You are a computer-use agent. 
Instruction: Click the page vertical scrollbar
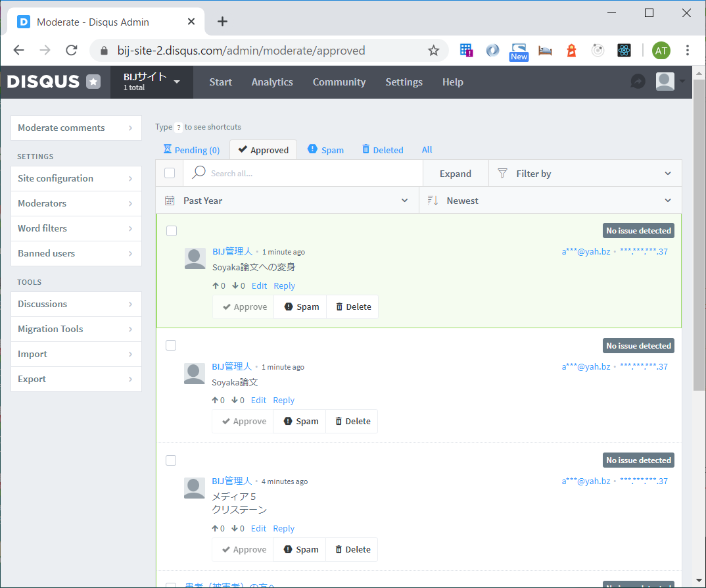click(699, 235)
